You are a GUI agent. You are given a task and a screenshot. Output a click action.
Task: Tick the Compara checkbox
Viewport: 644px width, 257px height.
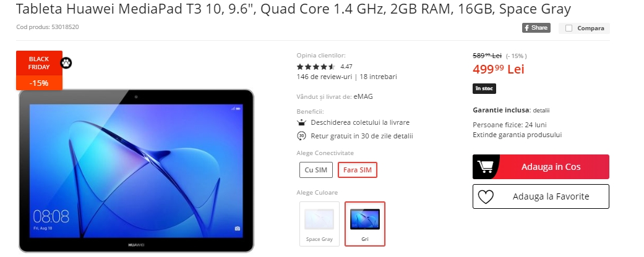(x=569, y=28)
